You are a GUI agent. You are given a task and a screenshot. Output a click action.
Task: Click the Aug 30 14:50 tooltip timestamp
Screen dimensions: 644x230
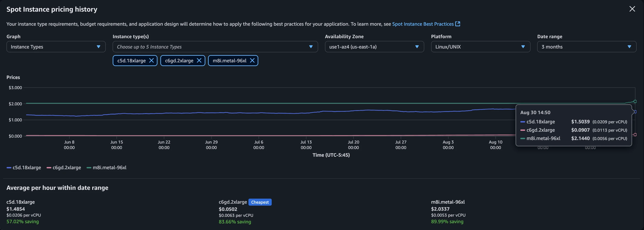pyautogui.click(x=535, y=112)
